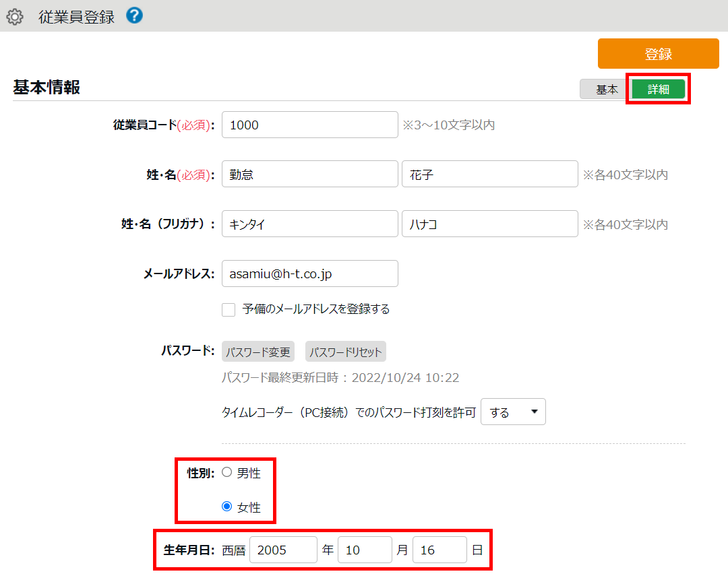Switch to the 詳細 tab

(658, 90)
